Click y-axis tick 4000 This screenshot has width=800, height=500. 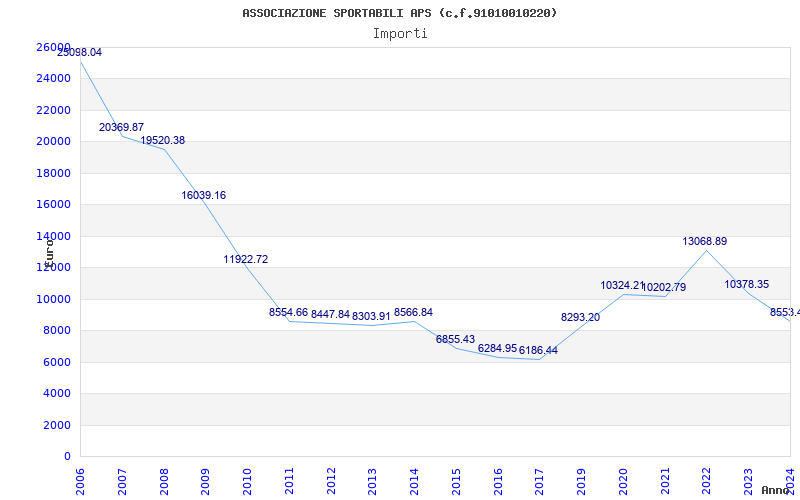coord(57,393)
